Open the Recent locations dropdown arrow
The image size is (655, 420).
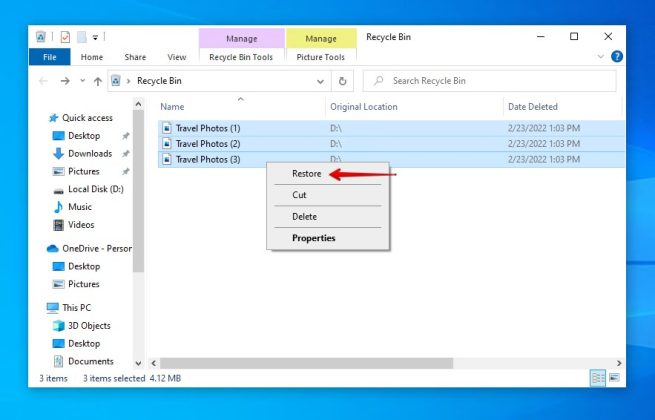tap(82, 81)
